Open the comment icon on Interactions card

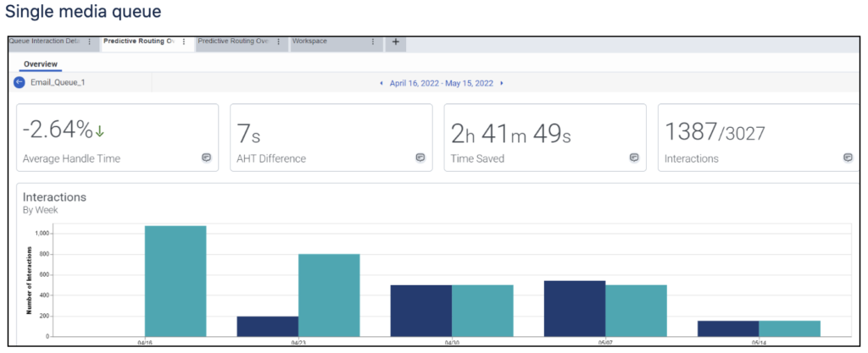pyautogui.click(x=847, y=157)
